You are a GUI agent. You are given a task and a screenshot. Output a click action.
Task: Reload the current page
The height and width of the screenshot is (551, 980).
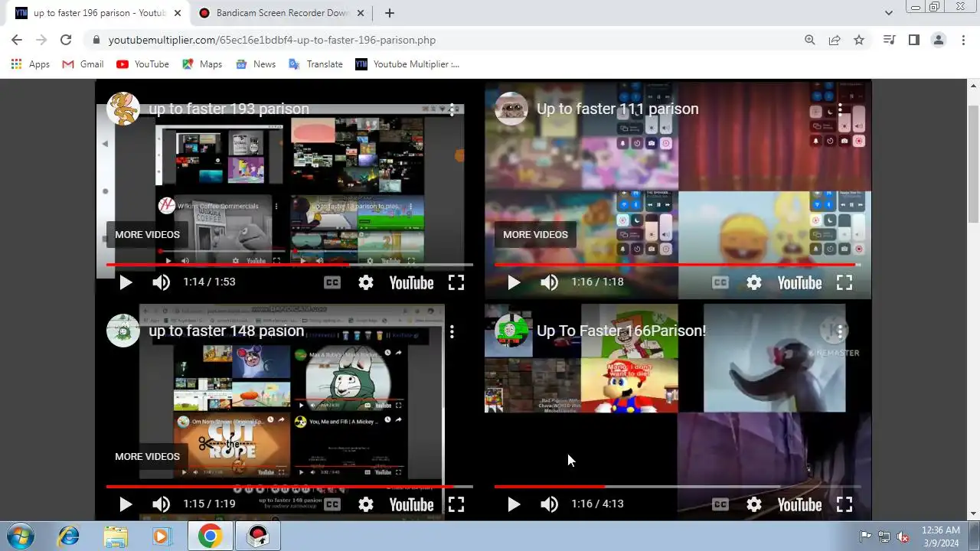pos(66,40)
